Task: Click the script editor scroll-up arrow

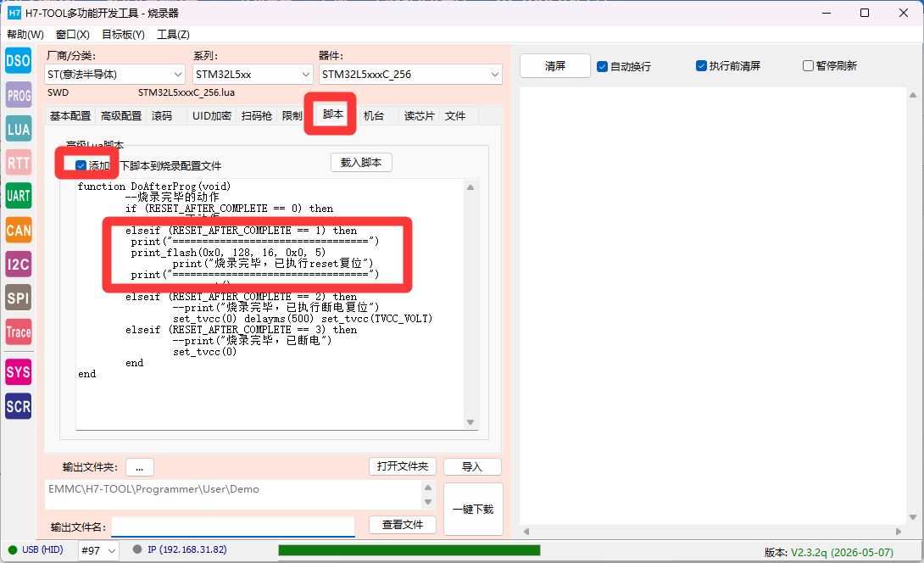Action: pyautogui.click(x=470, y=187)
